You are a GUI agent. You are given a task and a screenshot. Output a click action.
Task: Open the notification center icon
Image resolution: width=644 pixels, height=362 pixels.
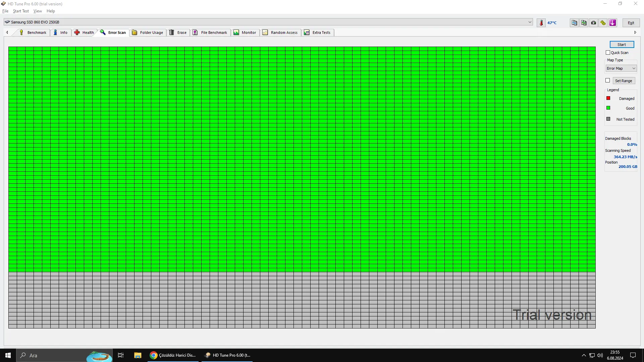(x=633, y=355)
